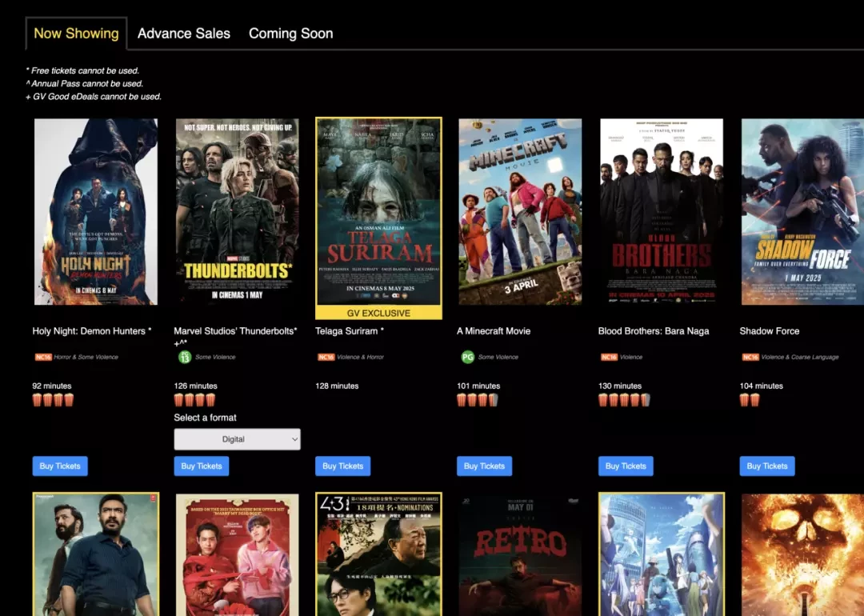Screen dimensions: 864x616
Task: Click the PG13 rating icon for Thunderbolts*
Action: click(185, 357)
